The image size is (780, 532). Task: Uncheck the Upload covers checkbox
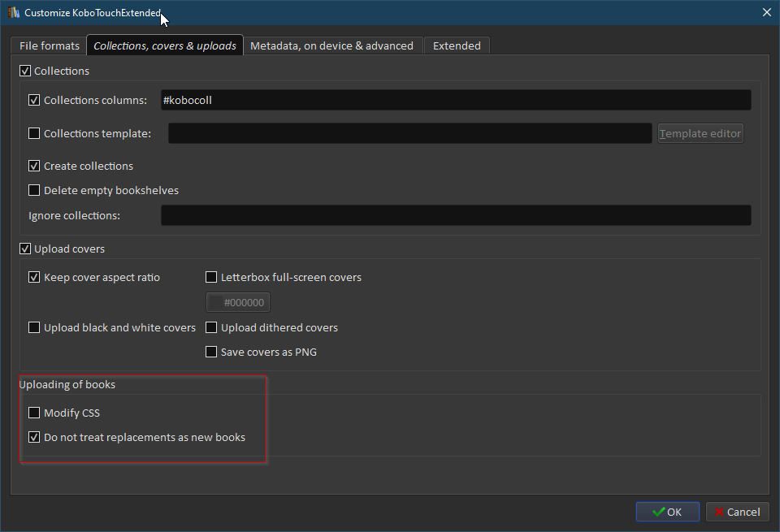click(x=25, y=249)
